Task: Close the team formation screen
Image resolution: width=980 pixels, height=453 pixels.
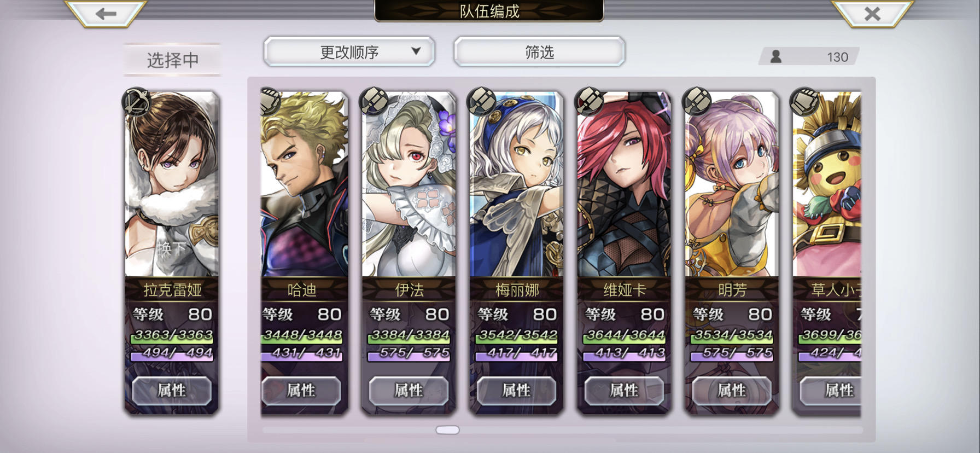Action: pyautogui.click(x=872, y=13)
